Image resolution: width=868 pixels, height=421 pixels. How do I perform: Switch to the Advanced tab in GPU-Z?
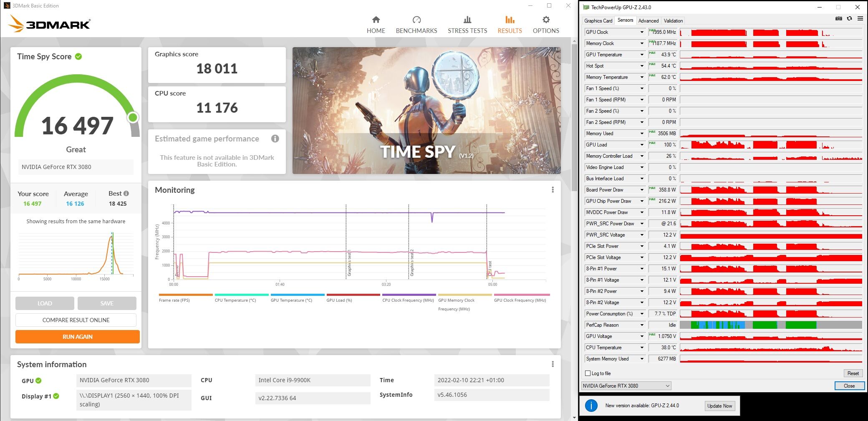coord(648,21)
